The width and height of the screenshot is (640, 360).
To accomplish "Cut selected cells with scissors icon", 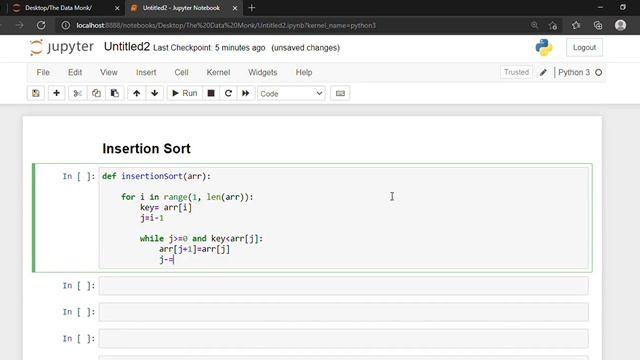I will (x=78, y=93).
